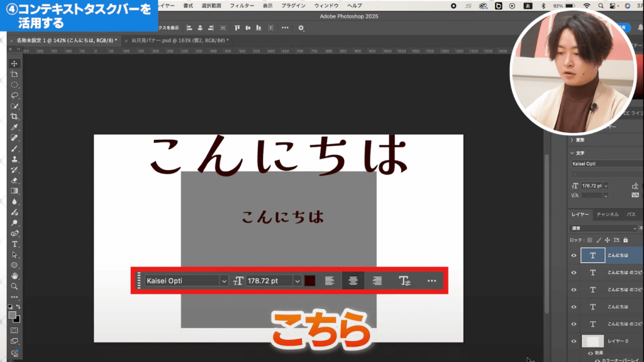
Task: Click the options bar gear settings icon
Action: tap(301, 28)
